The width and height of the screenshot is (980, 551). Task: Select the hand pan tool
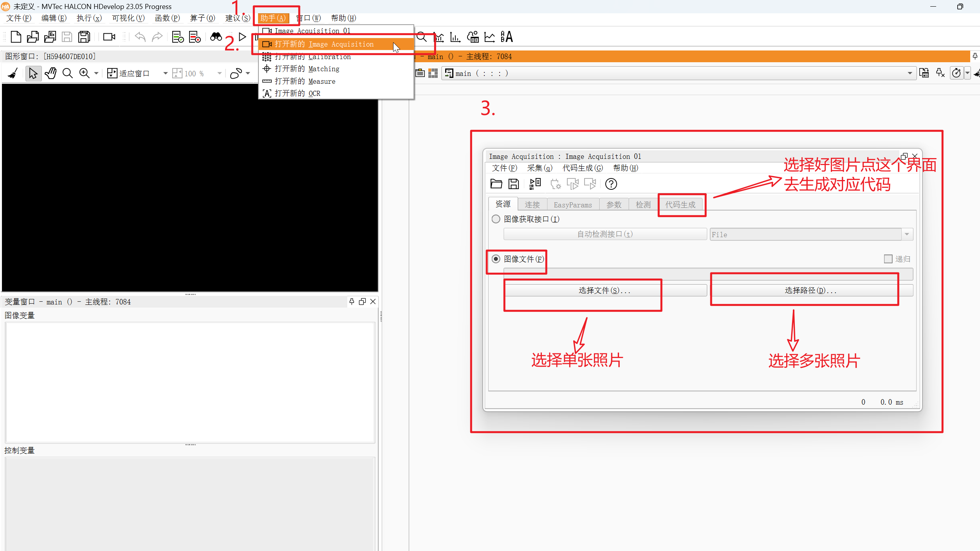[51, 73]
